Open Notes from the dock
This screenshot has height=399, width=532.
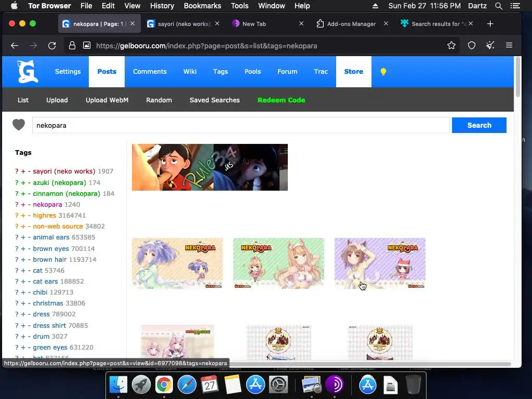232,385
